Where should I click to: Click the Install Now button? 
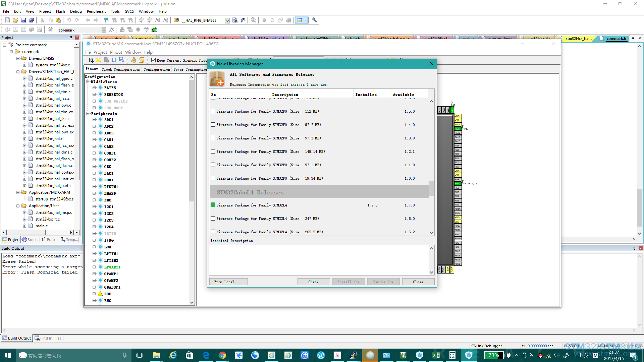point(348,282)
